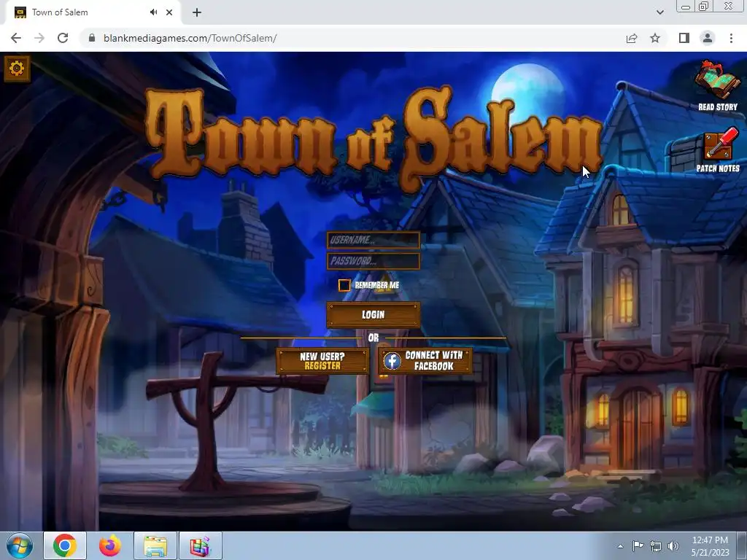Share this page using the share icon
The width and height of the screenshot is (747, 560).
click(x=632, y=38)
